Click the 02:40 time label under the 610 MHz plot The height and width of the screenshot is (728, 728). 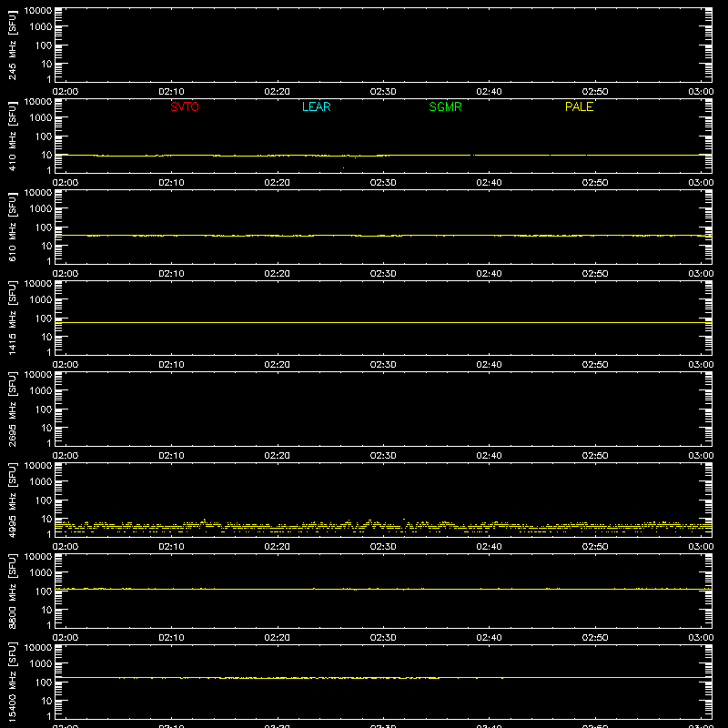[489, 274]
